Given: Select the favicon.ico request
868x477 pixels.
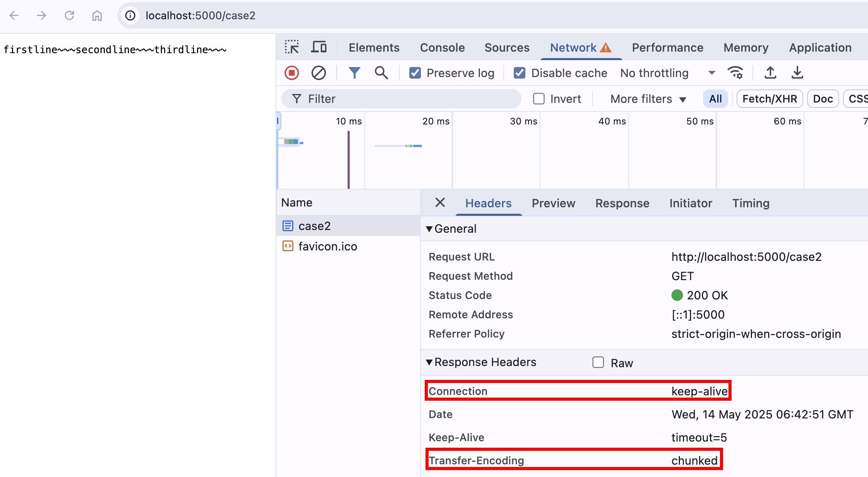Looking at the screenshot, I should (328, 246).
